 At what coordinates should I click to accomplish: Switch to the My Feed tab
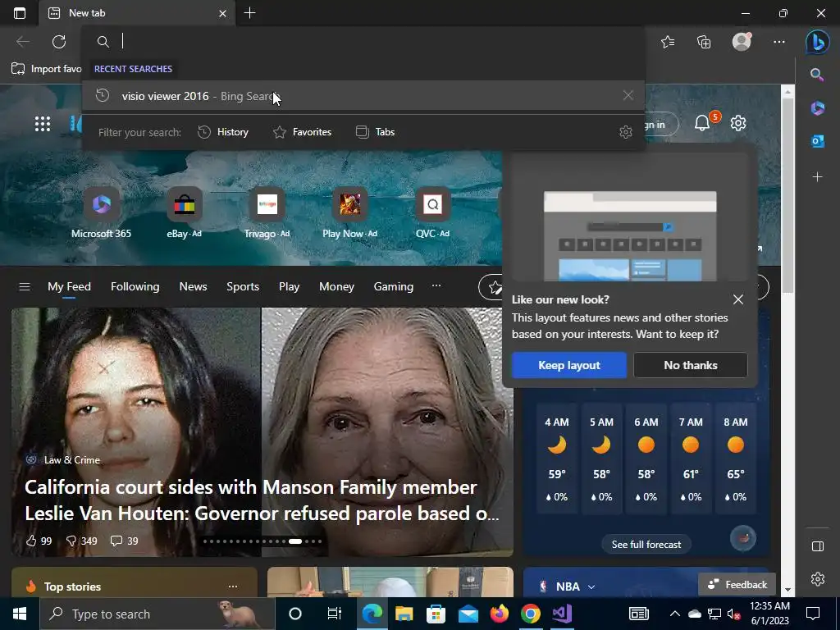pyautogui.click(x=69, y=286)
